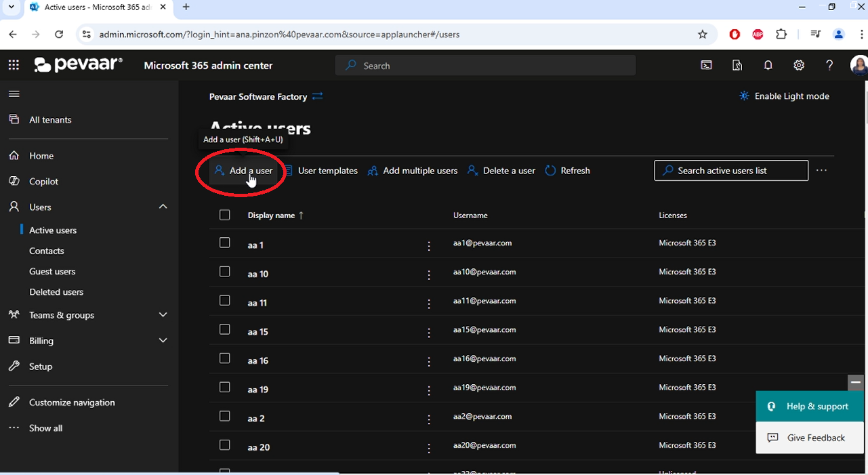Click the Enable Light mode sun icon
Image resolution: width=868 pixels, height=475 pixels.
pyautogui.click(x=744, y=96)
